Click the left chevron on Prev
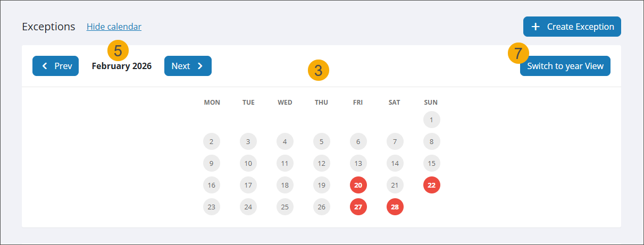This screenshot has width=644, height=245. [45, 66]
